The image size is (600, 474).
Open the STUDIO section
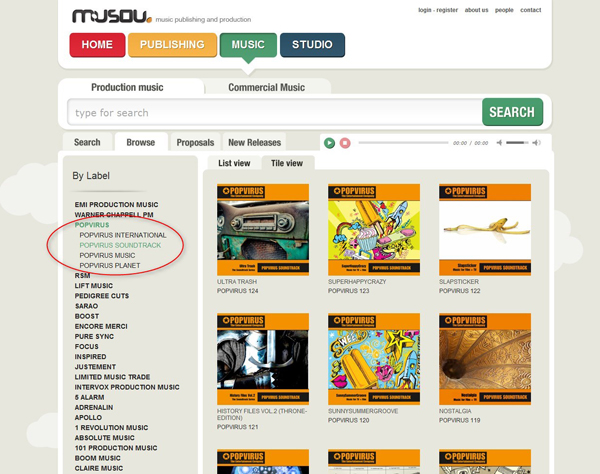tap(312, 45)
